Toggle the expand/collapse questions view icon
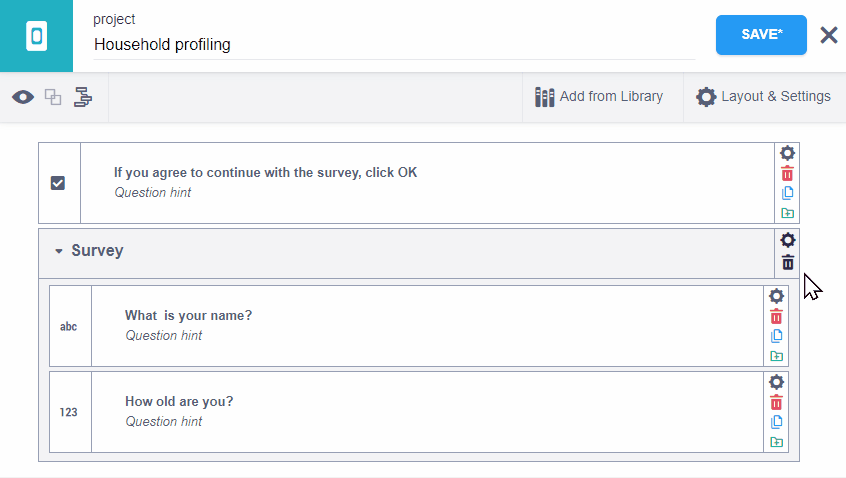The image size is (846, 478). click(x=53, y=97)
